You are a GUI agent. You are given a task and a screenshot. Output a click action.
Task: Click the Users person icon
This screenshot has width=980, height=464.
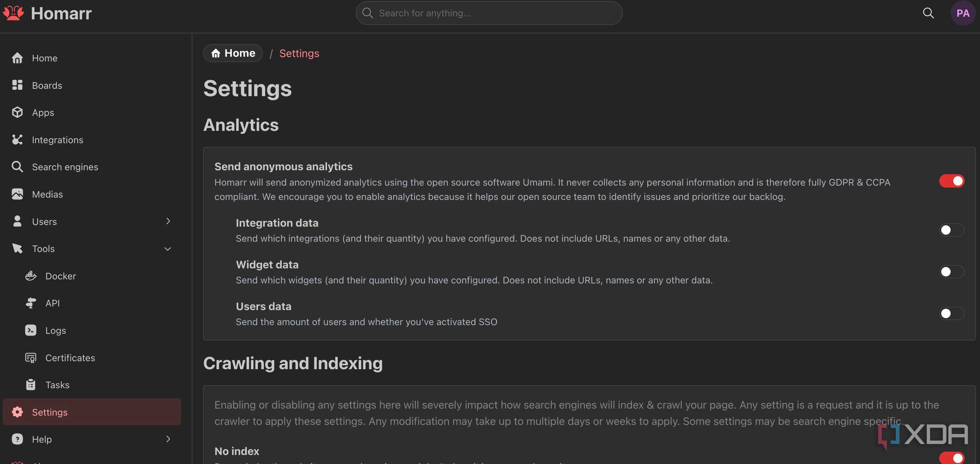click(17, 221)
